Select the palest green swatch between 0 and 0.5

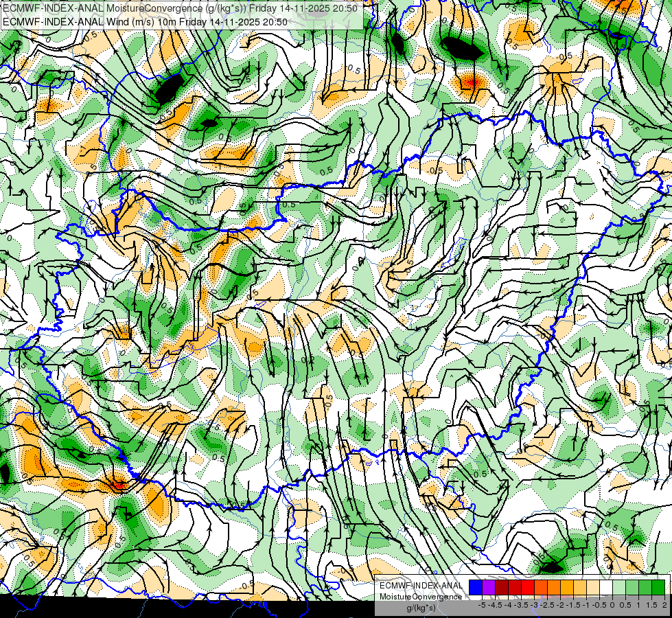(x=619, y=588)
